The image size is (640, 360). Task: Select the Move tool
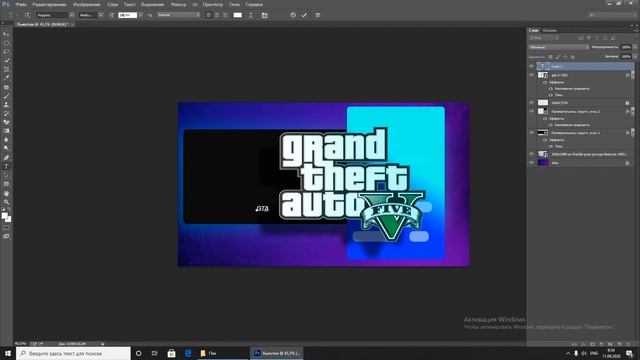click(x=6, y=34)
